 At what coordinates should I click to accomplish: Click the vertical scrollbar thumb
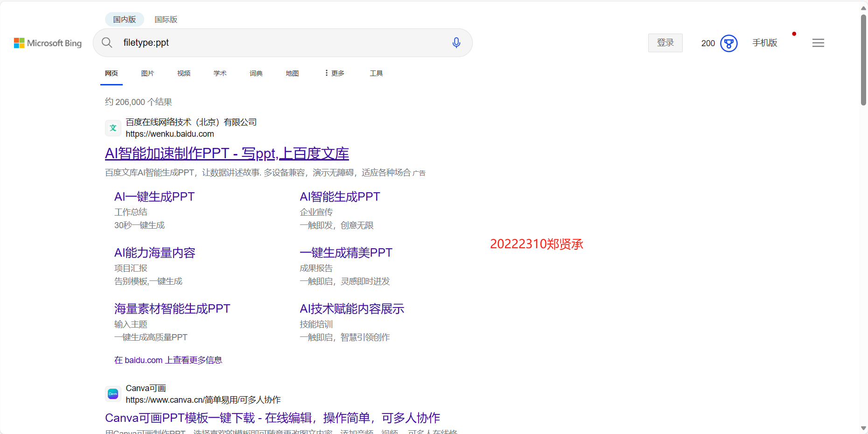coord(863,60)
